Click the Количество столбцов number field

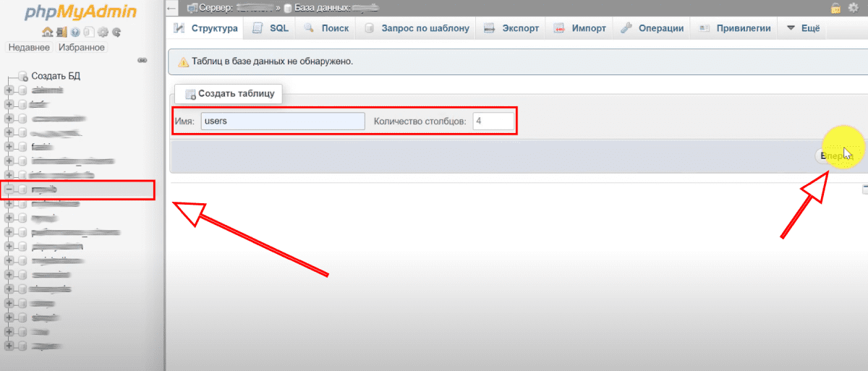pos(493,121)
